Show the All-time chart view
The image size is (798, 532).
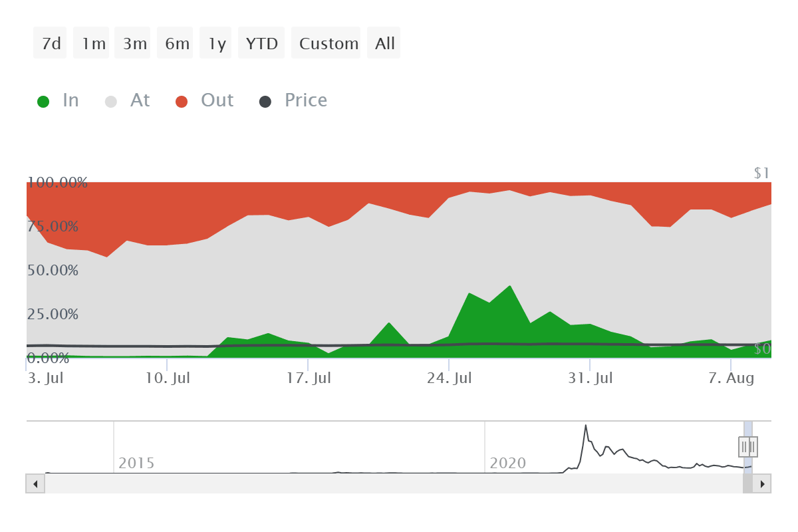(x=383, y=42)
